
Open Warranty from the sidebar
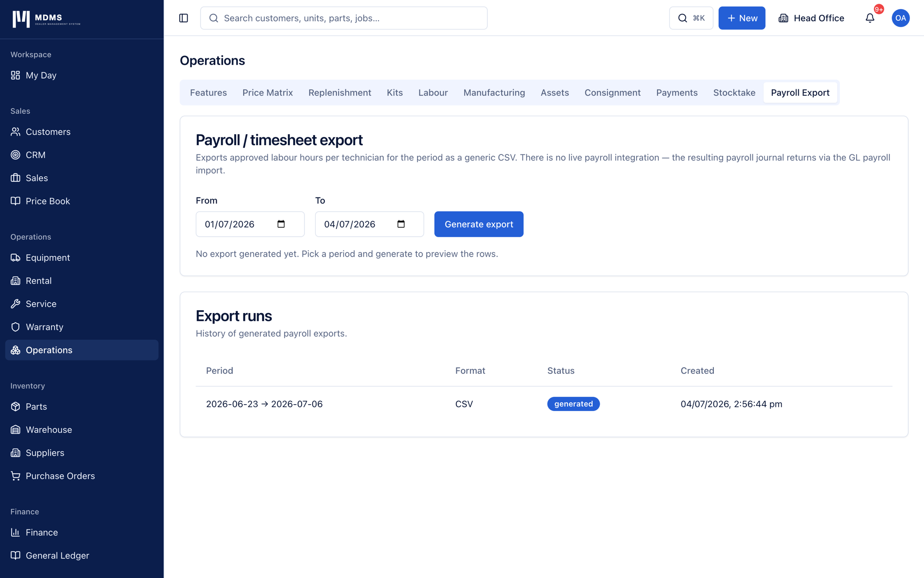[x=82, y=327]
